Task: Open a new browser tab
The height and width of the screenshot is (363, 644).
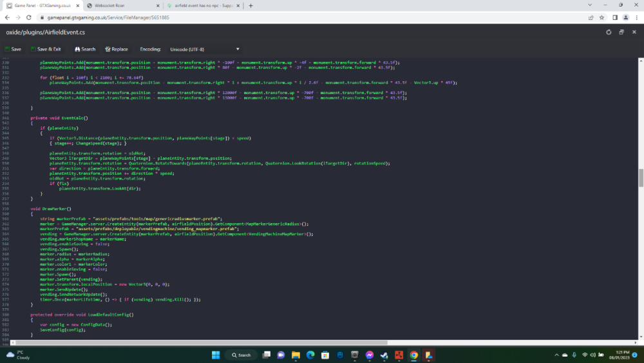Action: click(251, 6)
